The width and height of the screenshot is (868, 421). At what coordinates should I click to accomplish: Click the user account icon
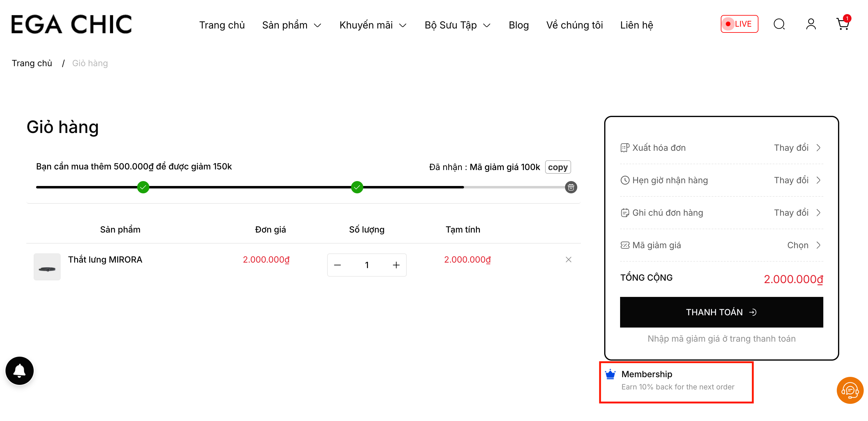810,24
